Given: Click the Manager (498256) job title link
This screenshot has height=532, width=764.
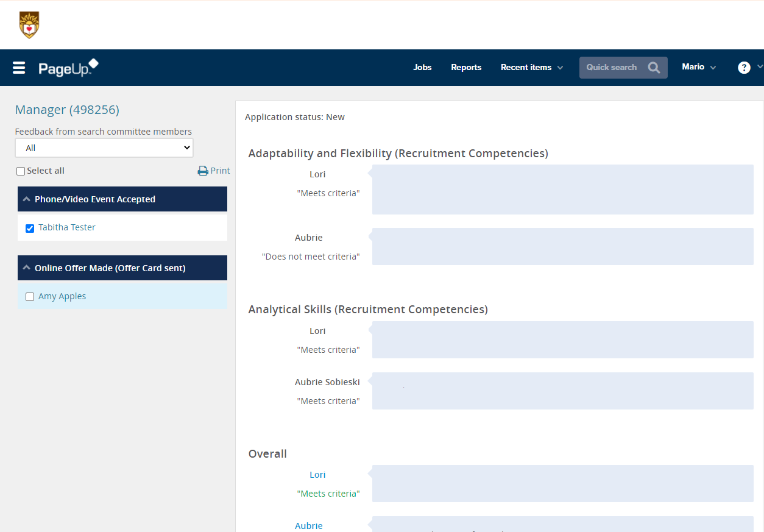Looking at the screenshot, I should (x=67, y=110).
